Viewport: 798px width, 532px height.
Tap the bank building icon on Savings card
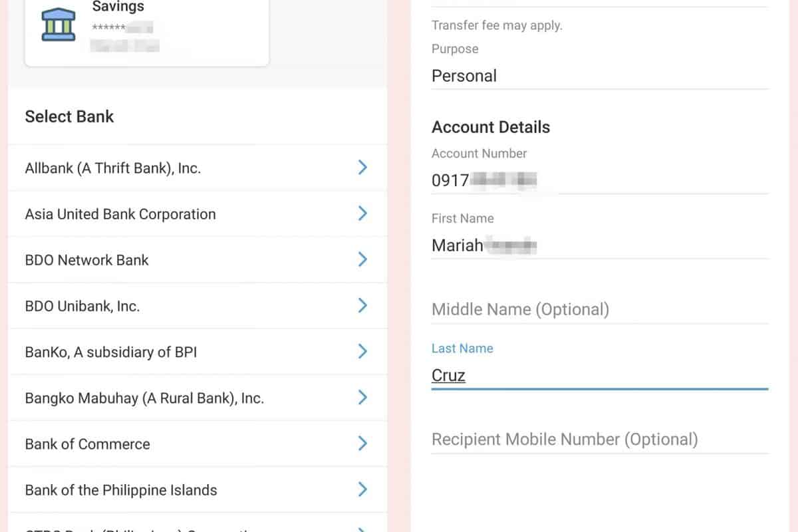click(58, 24)
